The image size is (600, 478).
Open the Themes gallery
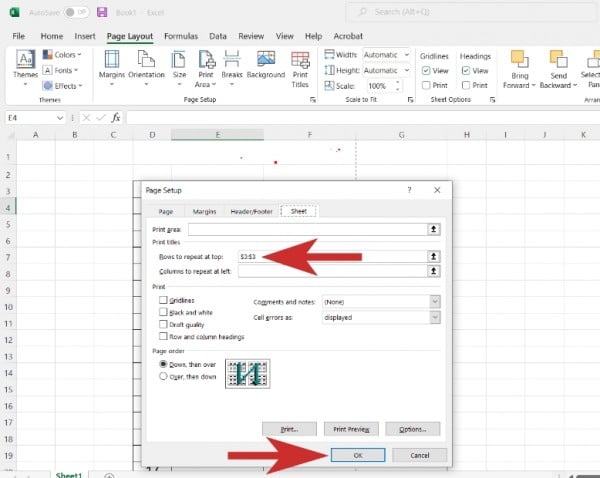pos(25,68)
